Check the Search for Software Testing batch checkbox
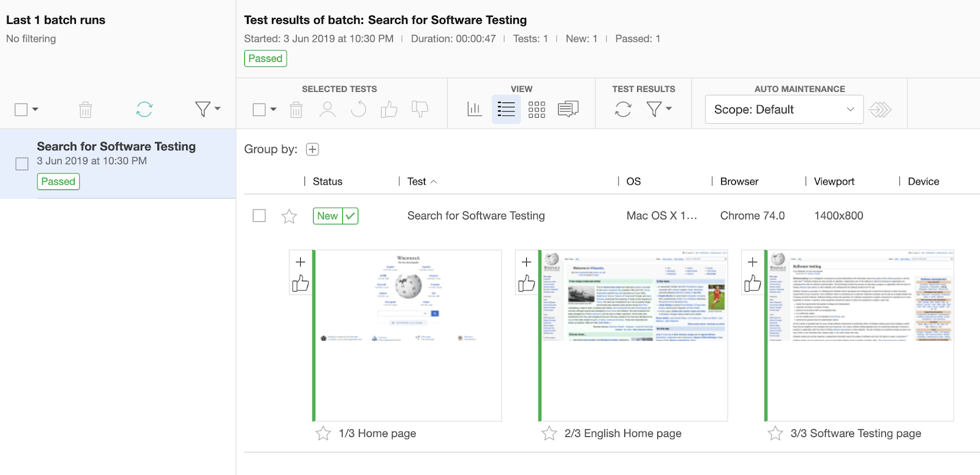This screenshot has height=475, width=980. point(22,164)
